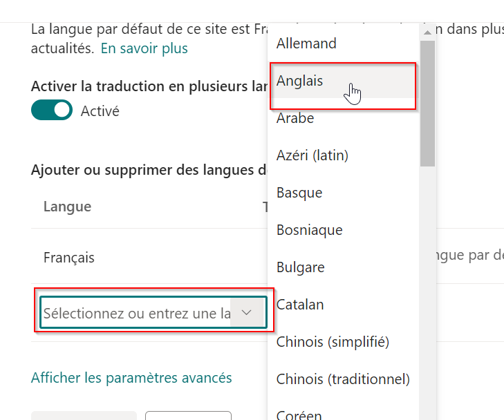Image resolution: width=504 pixels, height=420 pixels.
Task: Pick Coréen at the list bottom
Action: click(x=299, y=414)
